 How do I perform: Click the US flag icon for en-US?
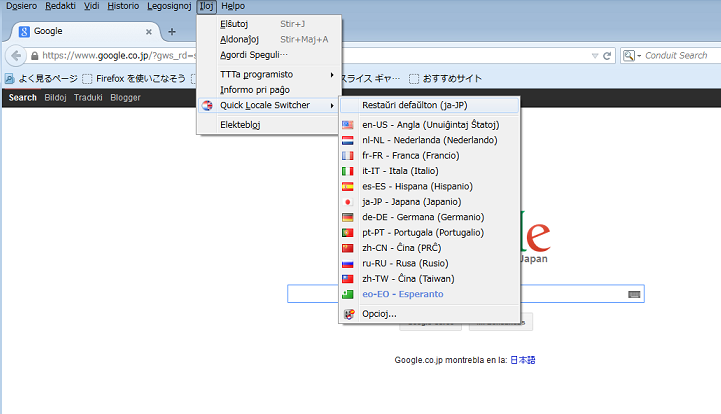click(348, 125)
